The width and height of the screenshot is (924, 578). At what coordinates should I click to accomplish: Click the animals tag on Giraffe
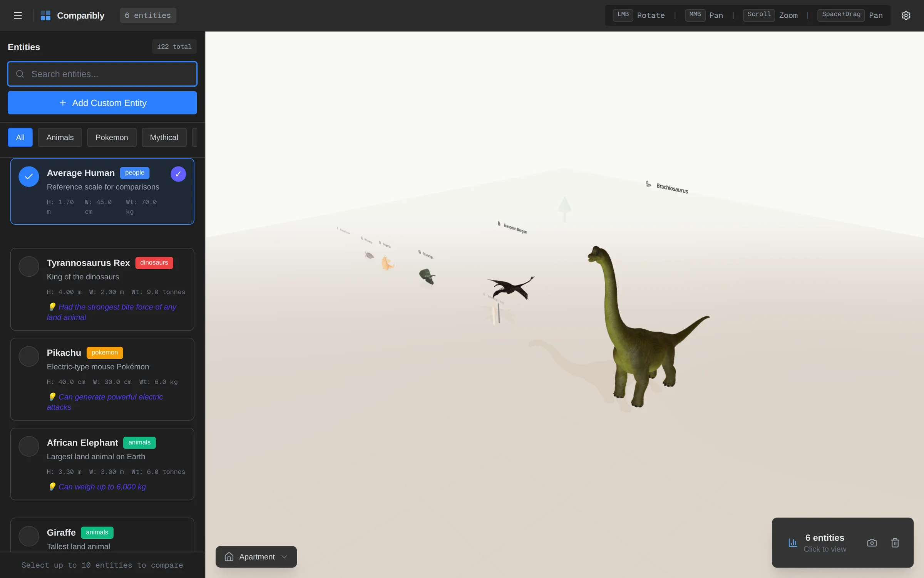pyautogui.click(x=97, y=533)
